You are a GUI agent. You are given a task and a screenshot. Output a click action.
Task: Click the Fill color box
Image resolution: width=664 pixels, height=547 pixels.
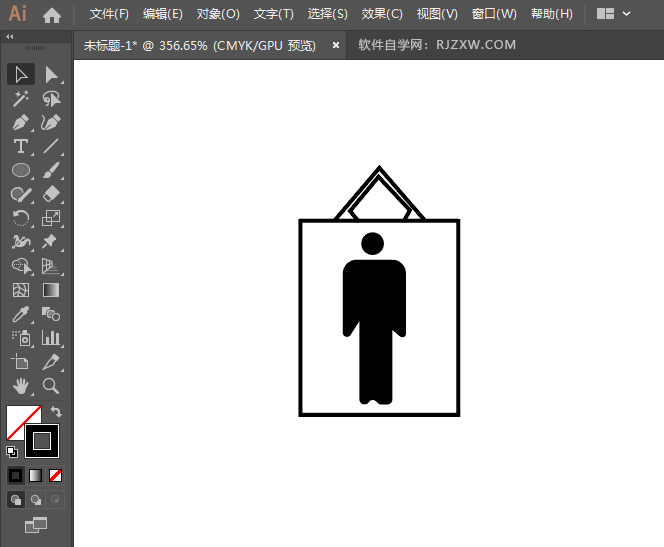point(17,417)
